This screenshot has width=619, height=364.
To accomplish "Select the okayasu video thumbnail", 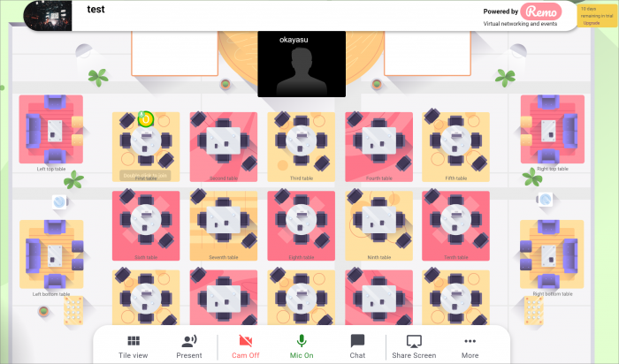I will click(x=302, y=64).
